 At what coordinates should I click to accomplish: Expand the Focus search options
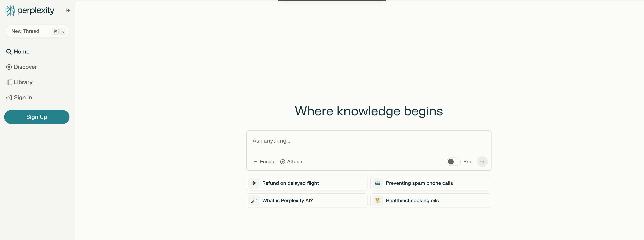coord(263,161)
